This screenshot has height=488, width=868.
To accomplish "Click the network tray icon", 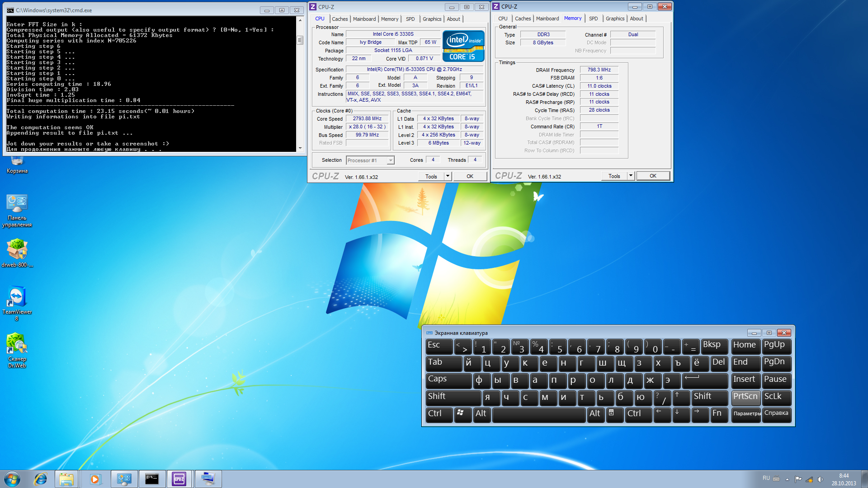I will pyautogui.click(x=809, y=479).
